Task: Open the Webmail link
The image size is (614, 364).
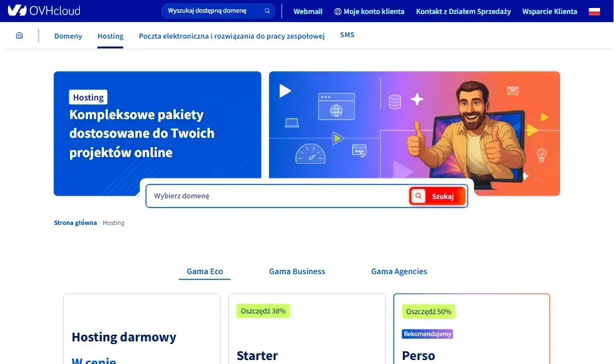Action: 308,11
